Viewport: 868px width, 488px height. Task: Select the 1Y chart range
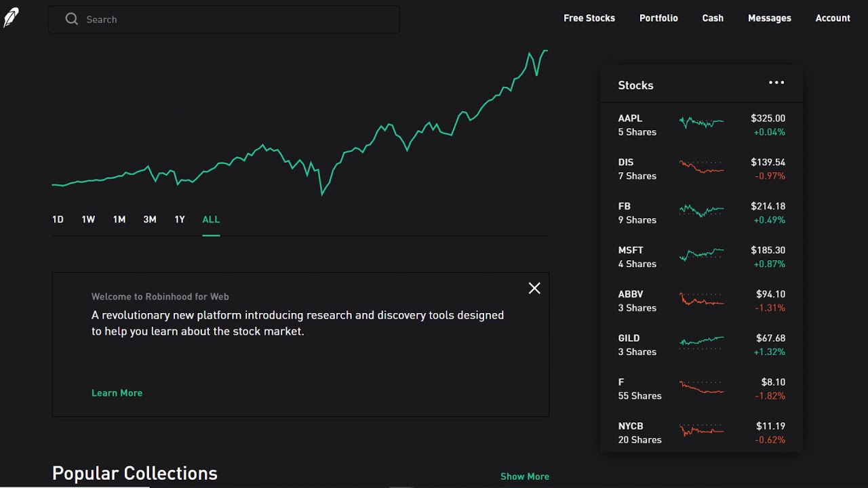click(x=180, y=220)
